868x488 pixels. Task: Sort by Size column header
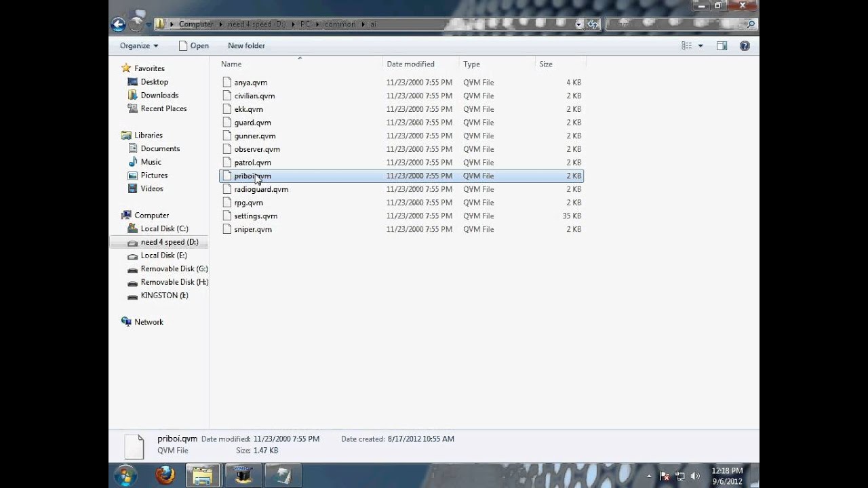coord(546,64)
